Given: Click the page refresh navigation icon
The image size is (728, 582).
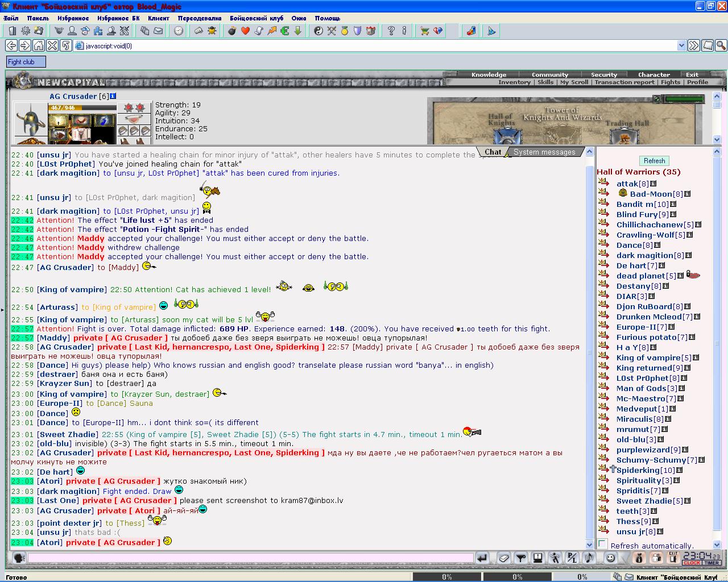Looking at the screenshot, I should [66, 45].
